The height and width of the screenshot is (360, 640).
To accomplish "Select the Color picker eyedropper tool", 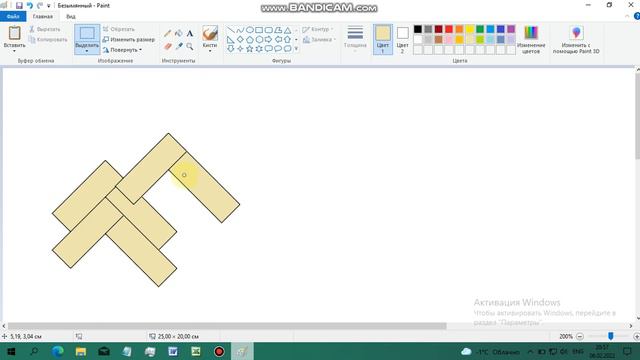I will point(178,47).
